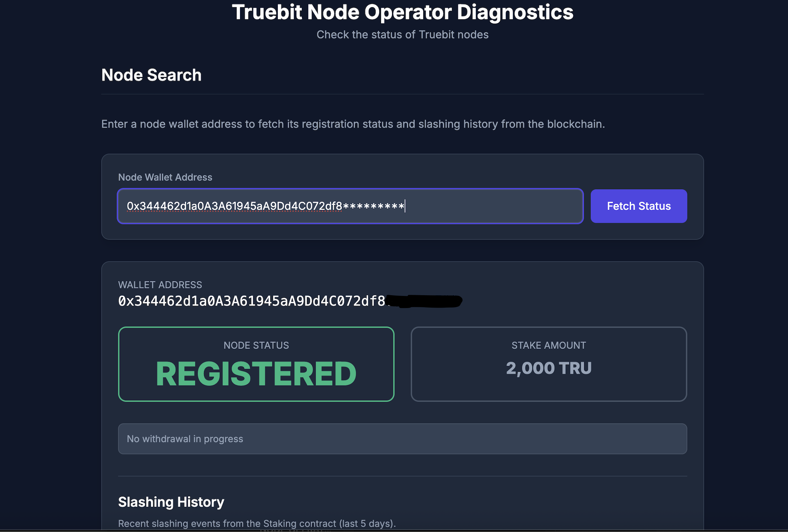Click the 'Recent slashing events' description text
Screen dimensions: 788x532
pos(256,523)
